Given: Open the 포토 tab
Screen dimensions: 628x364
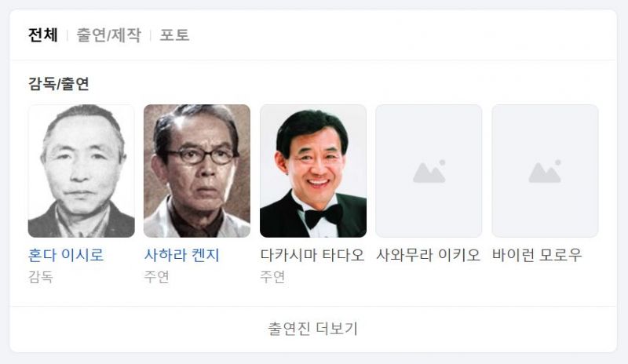Looking at the screenshot, I should click(174, 35).
